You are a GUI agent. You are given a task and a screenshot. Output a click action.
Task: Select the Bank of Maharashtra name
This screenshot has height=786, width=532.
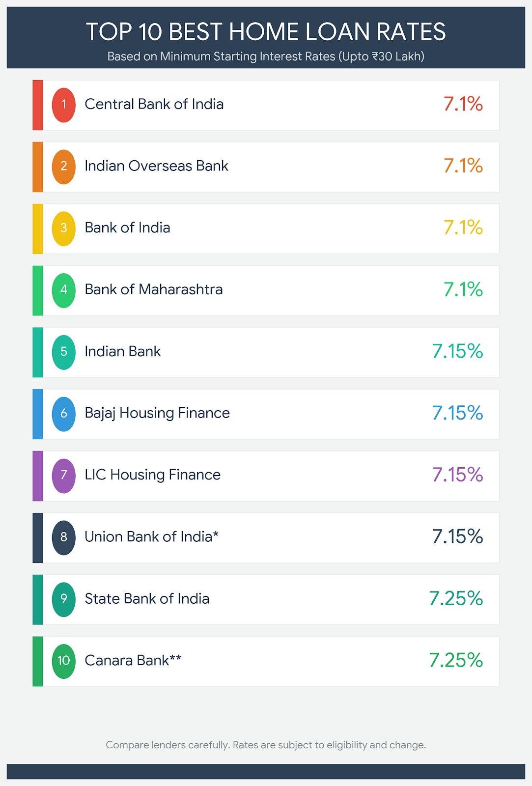point(154,290)
